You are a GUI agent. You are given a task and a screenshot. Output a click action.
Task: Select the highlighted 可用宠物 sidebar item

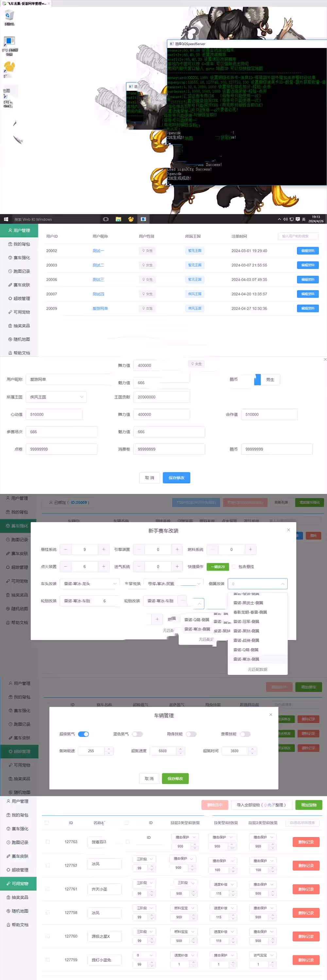[18, 883]
